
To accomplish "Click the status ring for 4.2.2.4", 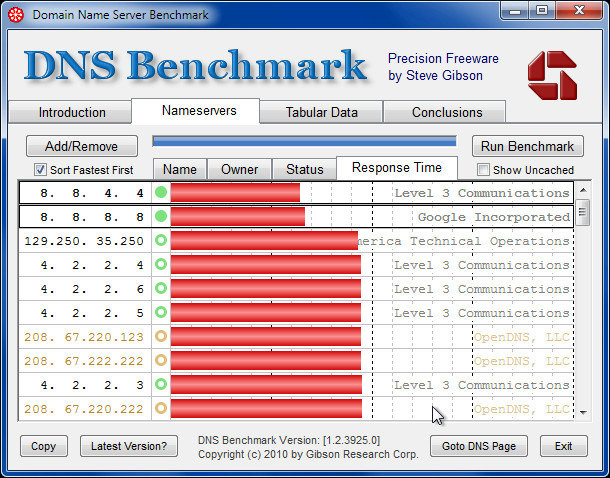I will click(161, 264).
